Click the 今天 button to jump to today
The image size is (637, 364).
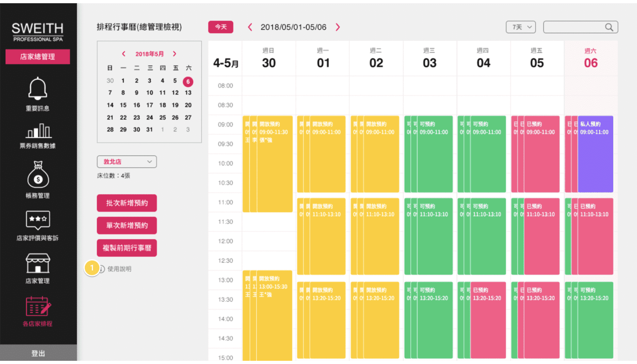[x=220, y=27]
